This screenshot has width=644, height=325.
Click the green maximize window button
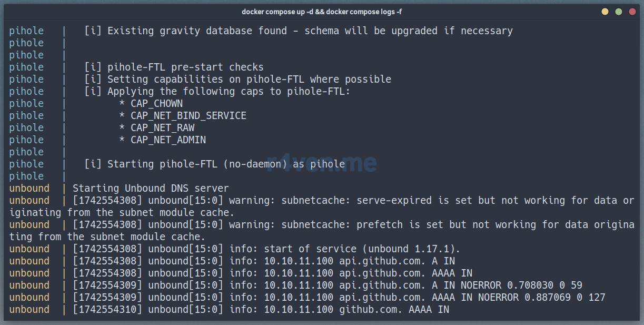point(619,12)
